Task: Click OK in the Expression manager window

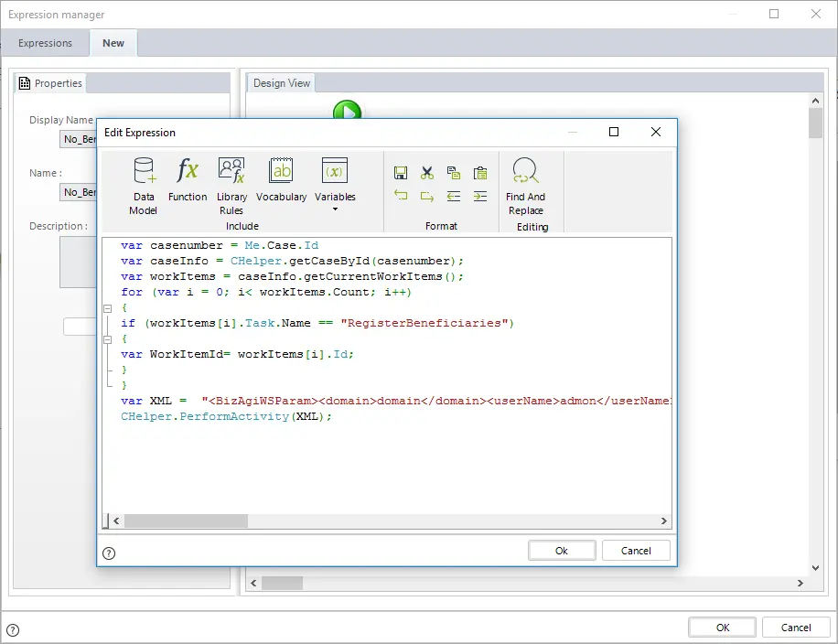Action: click(x=723, y=628)
